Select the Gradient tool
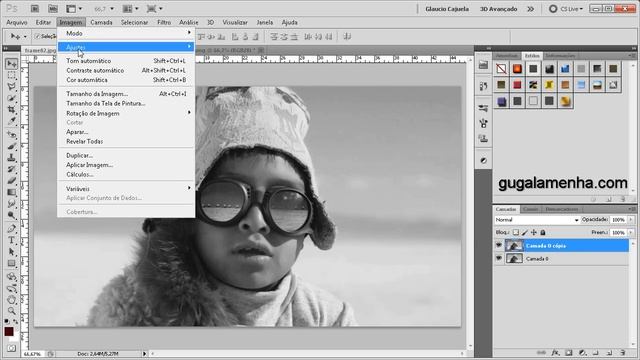640x360 pixels. (x=11, y=192)
